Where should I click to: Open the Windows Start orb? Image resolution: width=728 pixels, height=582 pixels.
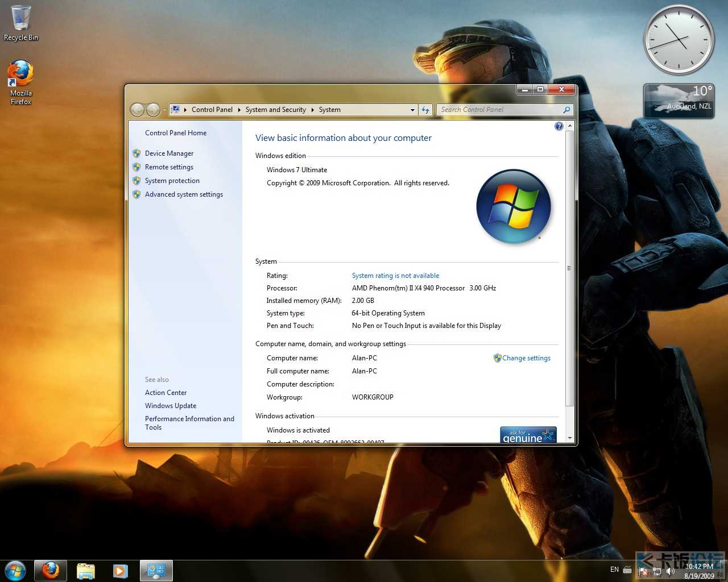coord(15,570)
